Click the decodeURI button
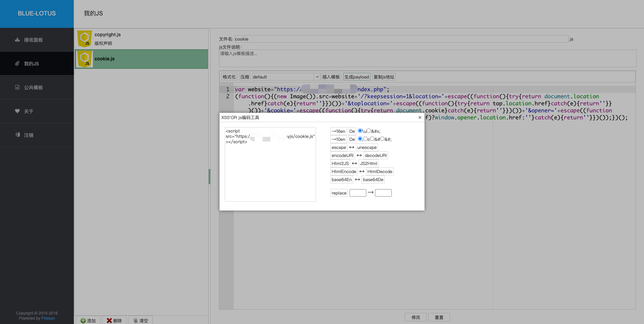Viewport: 644px width, 324px height. (376, 155)
